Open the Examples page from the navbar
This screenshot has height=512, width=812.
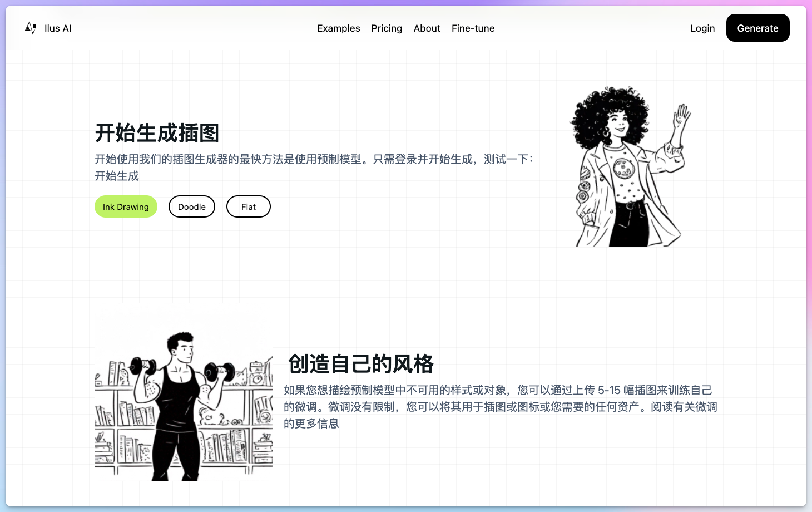click(338, 28)
